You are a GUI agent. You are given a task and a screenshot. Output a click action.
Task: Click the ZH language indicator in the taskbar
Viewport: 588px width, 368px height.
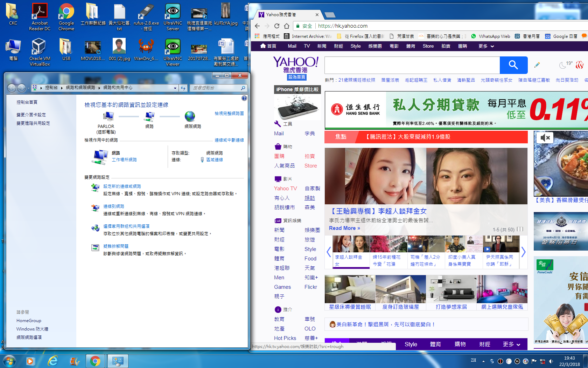pyautogui.click(x=474, y=360)
